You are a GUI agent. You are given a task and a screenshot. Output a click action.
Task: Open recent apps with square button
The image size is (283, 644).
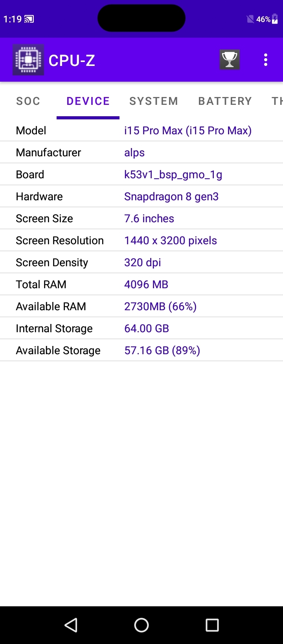(212, 625)
